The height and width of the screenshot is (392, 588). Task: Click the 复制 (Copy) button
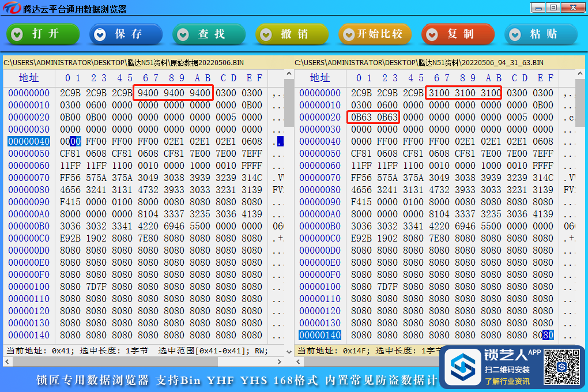[458, 34]
